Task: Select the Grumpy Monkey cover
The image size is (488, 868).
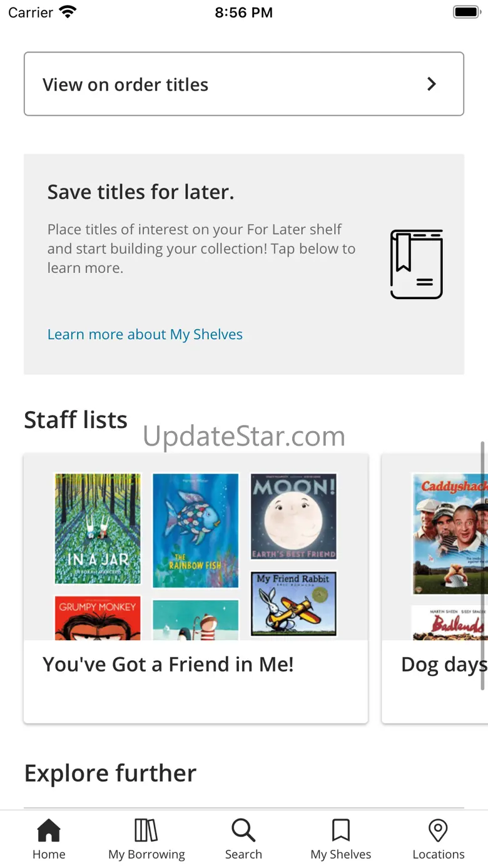Action: (x=98, y=618)
